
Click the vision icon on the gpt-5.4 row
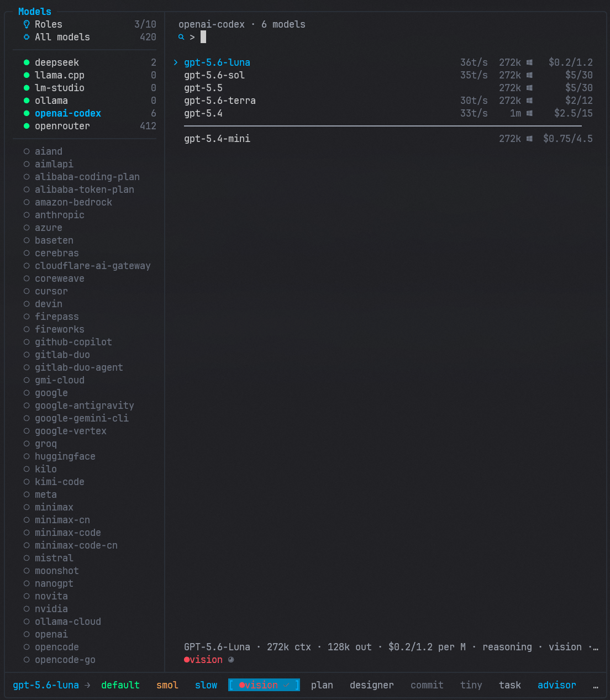click(x=529, y=113)
